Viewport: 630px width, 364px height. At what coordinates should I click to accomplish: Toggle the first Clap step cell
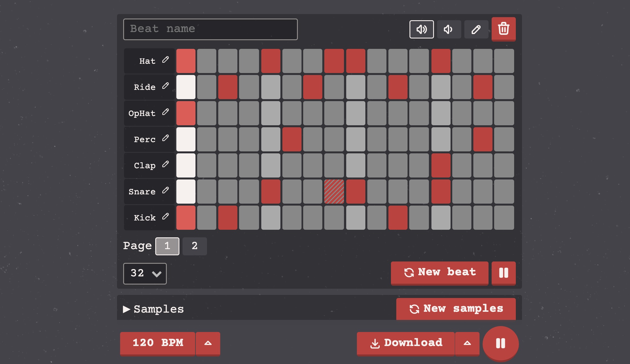click(x=186, y=165)
